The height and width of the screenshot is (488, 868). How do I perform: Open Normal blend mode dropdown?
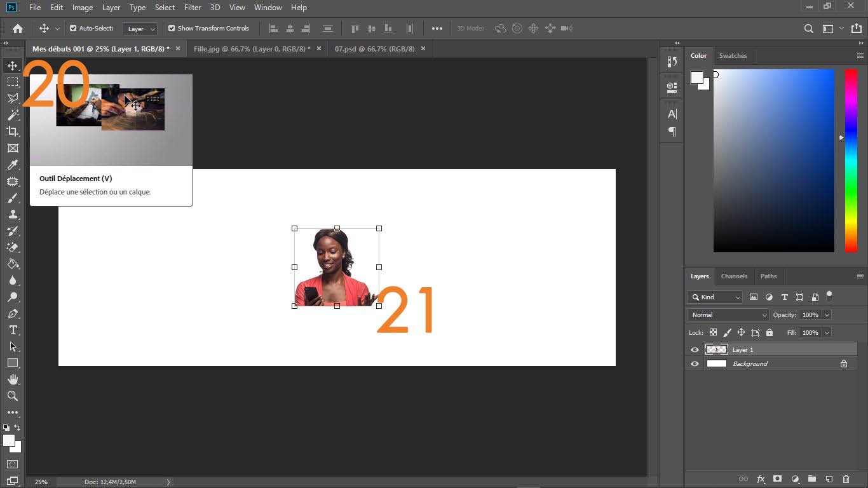pos(728,315)
